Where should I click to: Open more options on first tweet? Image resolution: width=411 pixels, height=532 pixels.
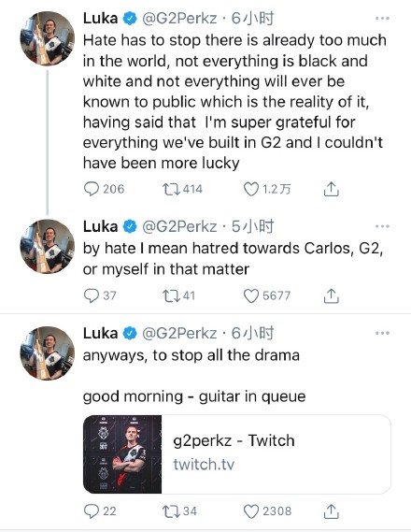(x=383, y=19)
